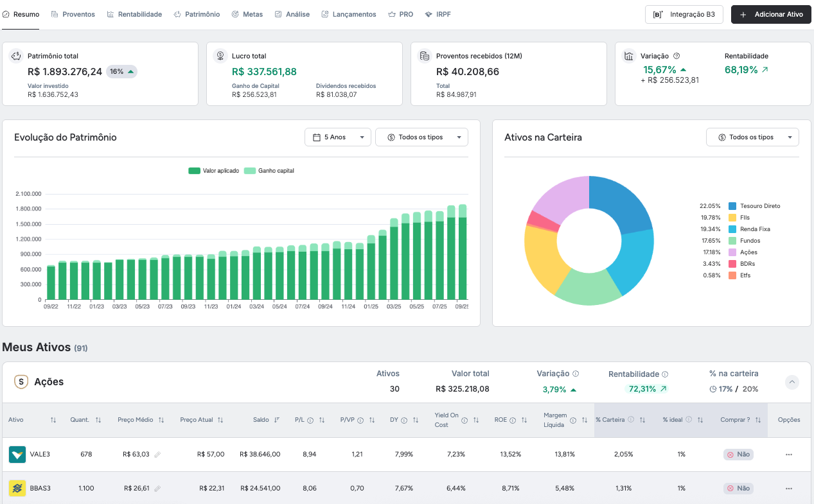
Task: Open the IRPF tab
Action: (x=438, y=14)
